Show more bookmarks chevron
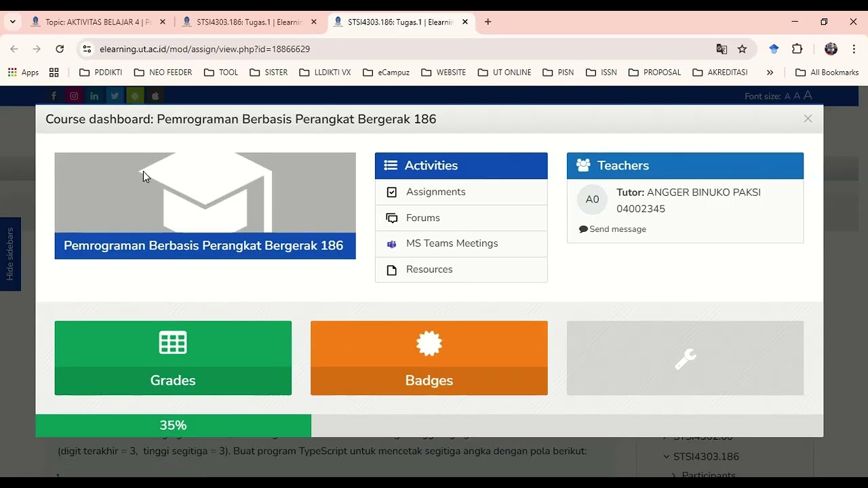 (x=770, y=73)
